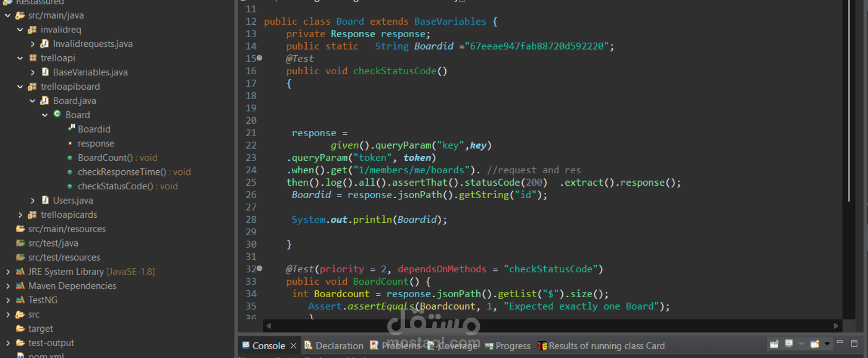This screenshot has width=868, height=358.
Task: Click the Display Selected Console icon
Action: pyautogui.click(x=789, y=344)
